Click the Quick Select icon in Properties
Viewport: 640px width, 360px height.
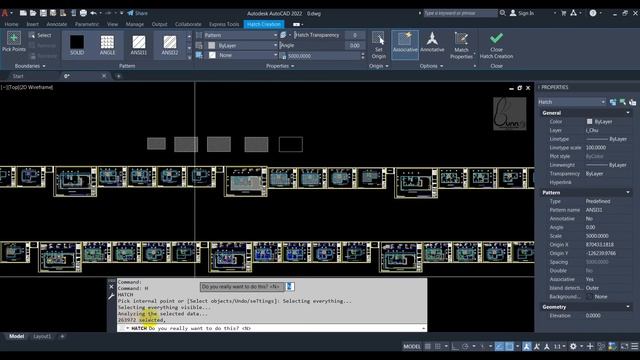coord(633,102)
